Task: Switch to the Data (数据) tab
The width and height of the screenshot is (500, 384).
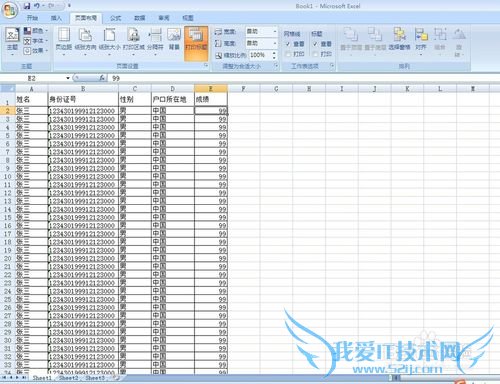Action: click(139, 18)
